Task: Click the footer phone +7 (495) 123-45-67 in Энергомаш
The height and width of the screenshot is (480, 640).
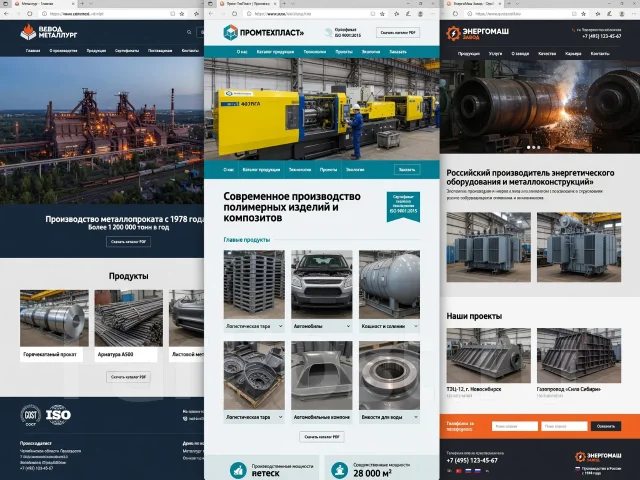Action: [472, 460]
